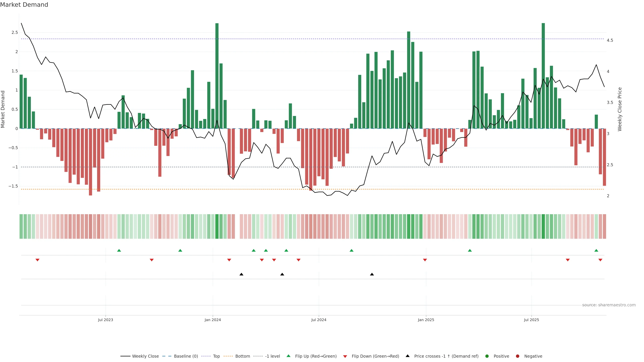Click Flip Up green triangle legend icon
This screenshot has height=362, width=644.
(x=288, y=356)
